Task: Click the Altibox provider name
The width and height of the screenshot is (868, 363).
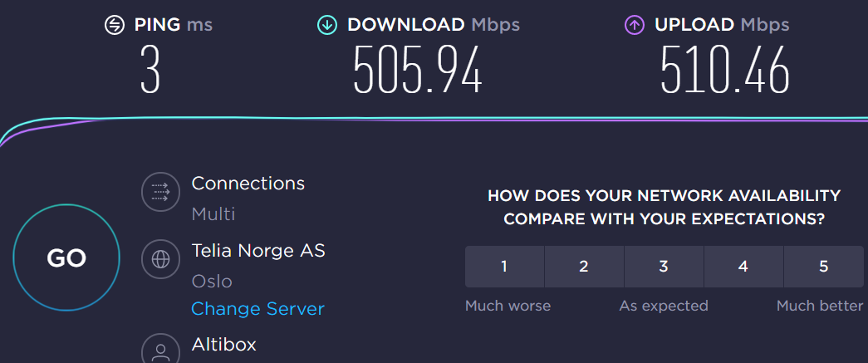Action: (x=223, y=344)
